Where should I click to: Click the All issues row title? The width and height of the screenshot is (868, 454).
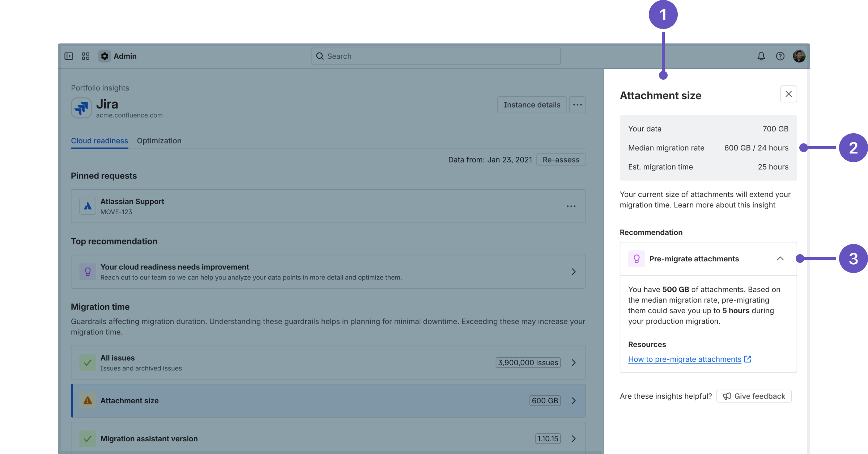click(x=118, y=358)
